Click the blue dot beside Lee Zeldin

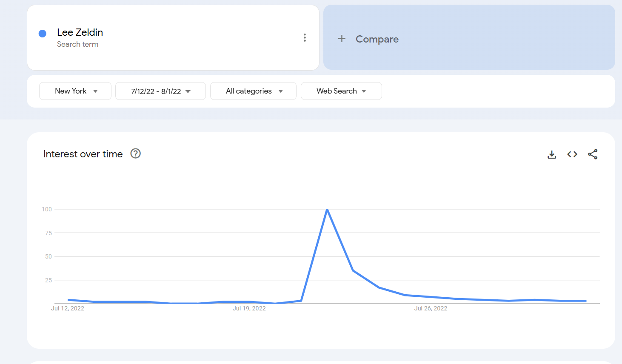pos(43,34)
